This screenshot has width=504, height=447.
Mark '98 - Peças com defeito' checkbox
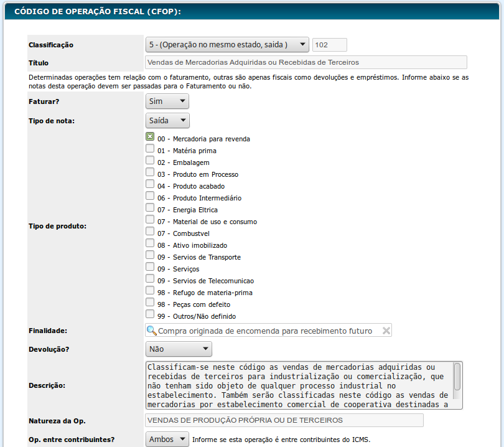pyautogui.click(x=150, y=303)
